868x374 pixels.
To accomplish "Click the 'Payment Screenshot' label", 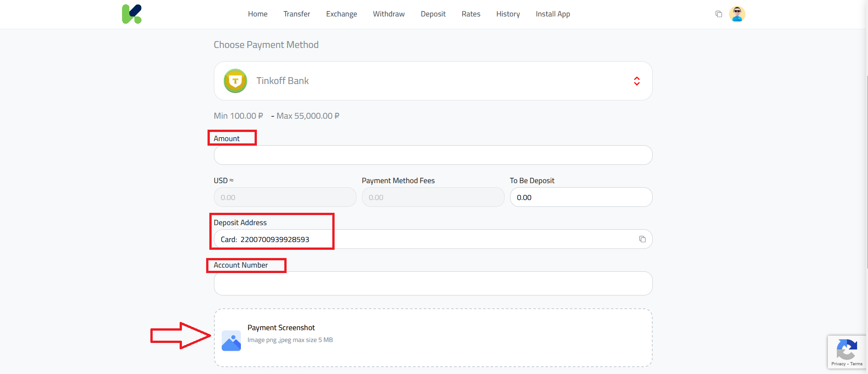I will click(x=281, y=328).
